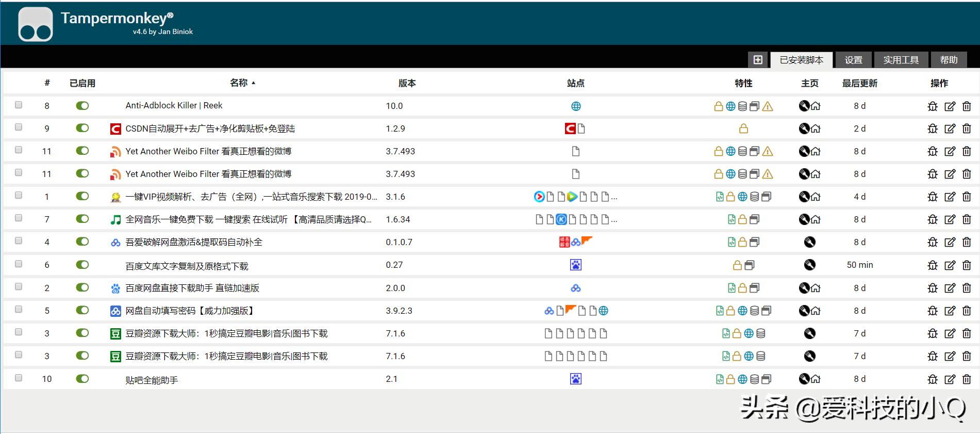This screenshot has height=434, width=980.
Task: Delete the 吾爱破解网盘激活 script
Action: coord(967,242)
